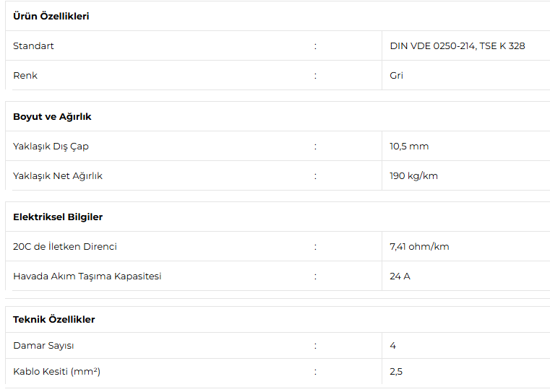Select the Yaklaşık Net Ağırlık label
This screenshot has width=550, height=392.
pyautogui.click(x=58, y=176)
